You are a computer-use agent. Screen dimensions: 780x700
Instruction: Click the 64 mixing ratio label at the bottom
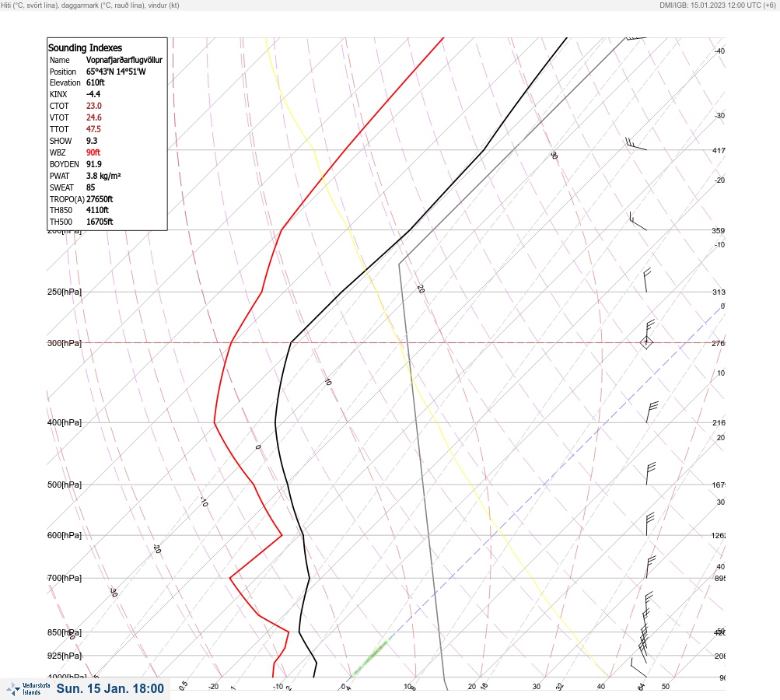coord(642,687)
